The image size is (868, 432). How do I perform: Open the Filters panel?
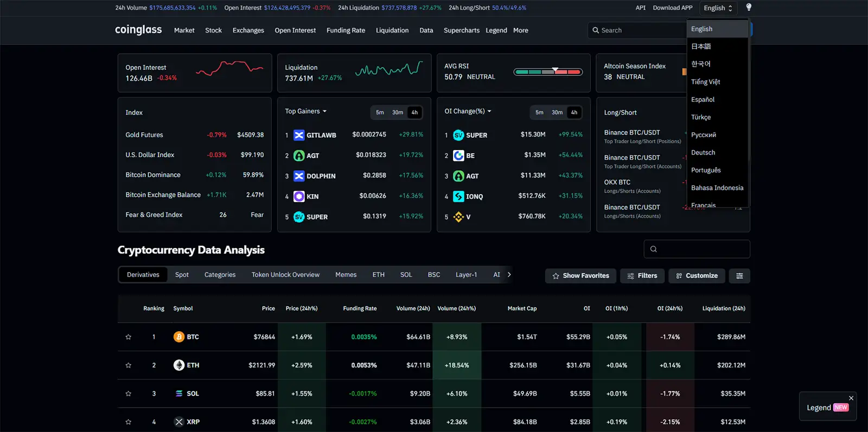pos(642,276)
